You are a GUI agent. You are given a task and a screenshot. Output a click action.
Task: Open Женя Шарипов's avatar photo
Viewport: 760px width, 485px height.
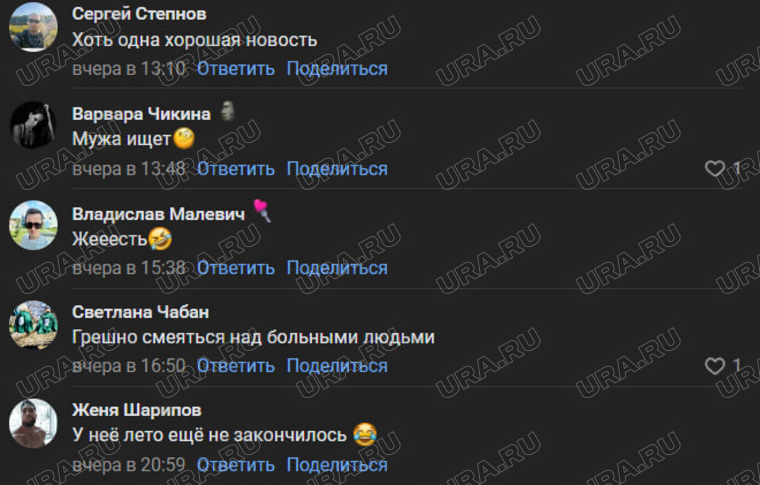pyautogui.click(x=33, y=423)
